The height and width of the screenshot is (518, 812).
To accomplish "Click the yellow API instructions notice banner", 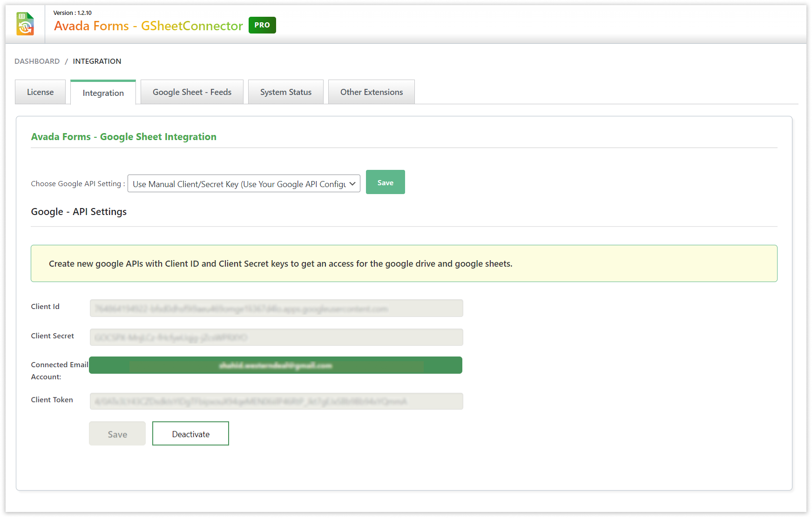I will click(x=404, y=263).
